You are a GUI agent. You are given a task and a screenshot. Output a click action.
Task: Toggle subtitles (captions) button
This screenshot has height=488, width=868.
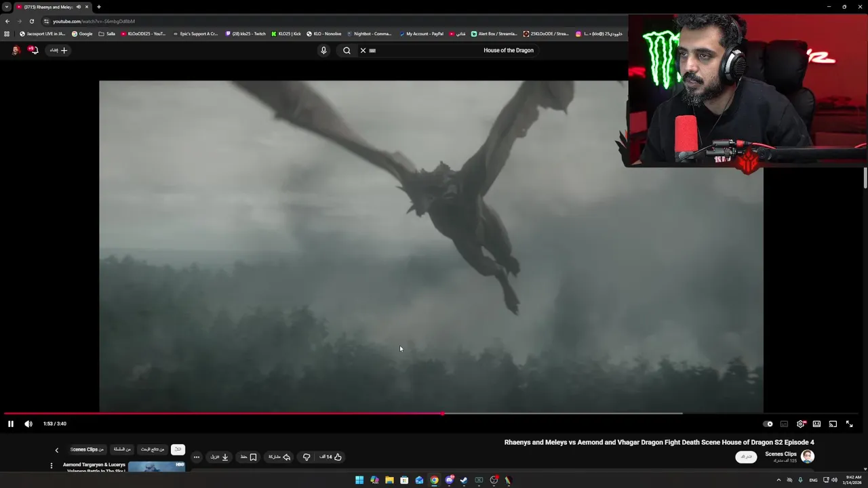point(784,424)
